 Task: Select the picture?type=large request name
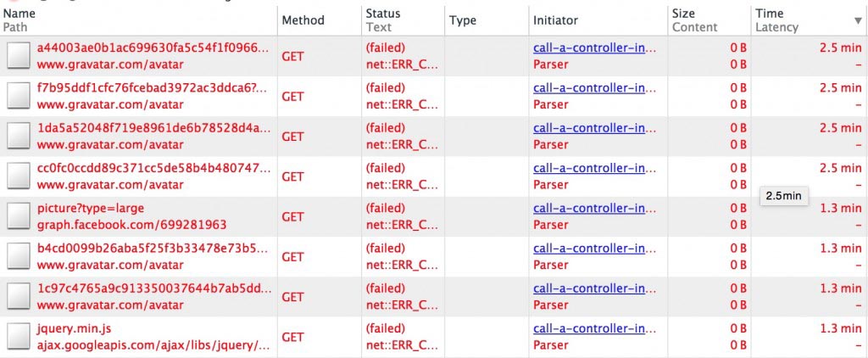pos(90,209)
